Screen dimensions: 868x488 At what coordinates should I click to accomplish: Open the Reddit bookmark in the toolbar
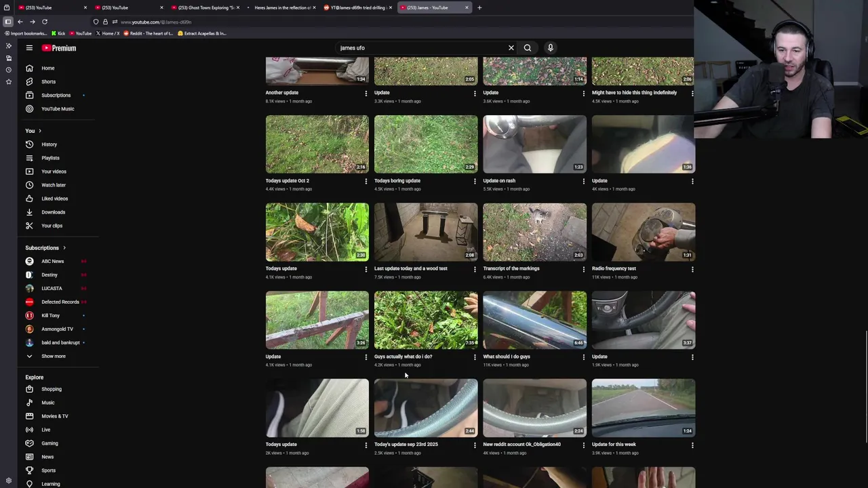click(x=149, y=33)
